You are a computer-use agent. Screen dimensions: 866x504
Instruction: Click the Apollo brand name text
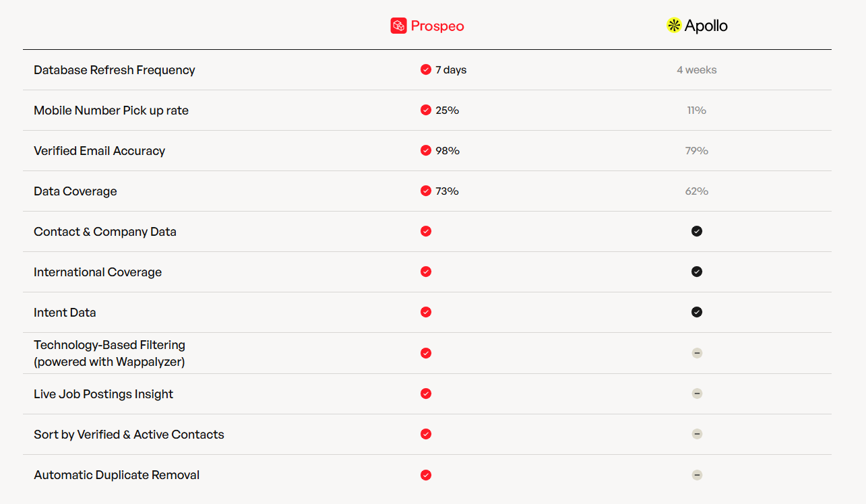(x=706, y=26)
